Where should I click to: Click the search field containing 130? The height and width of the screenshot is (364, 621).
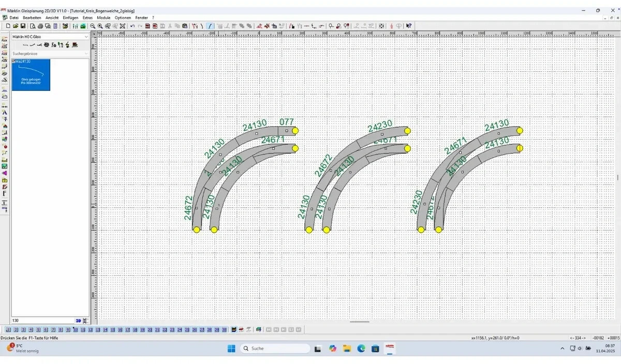pyautogui.click(x=43, y=321)
